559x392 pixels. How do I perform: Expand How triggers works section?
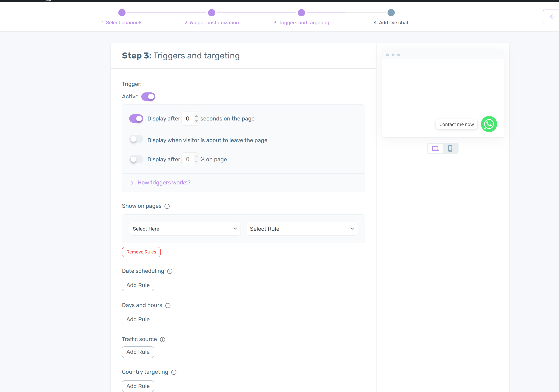click(x=164, y=183)
